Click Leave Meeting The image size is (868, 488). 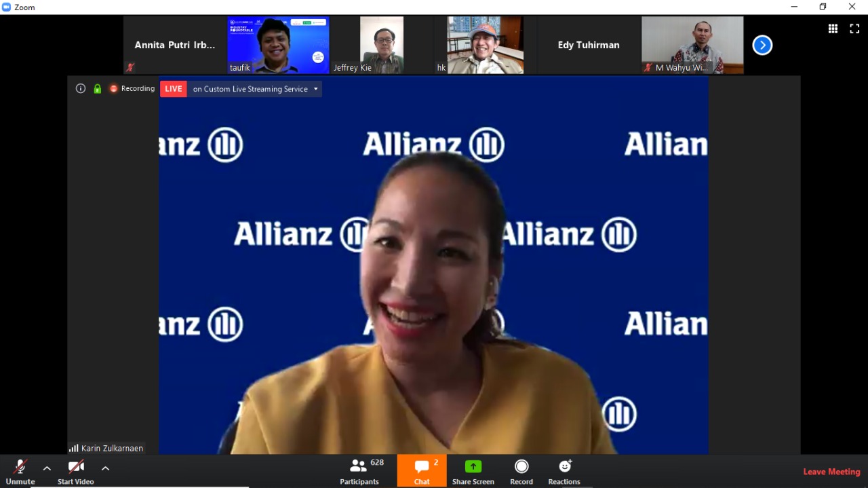pyautogui.click(x=831, y=472)
